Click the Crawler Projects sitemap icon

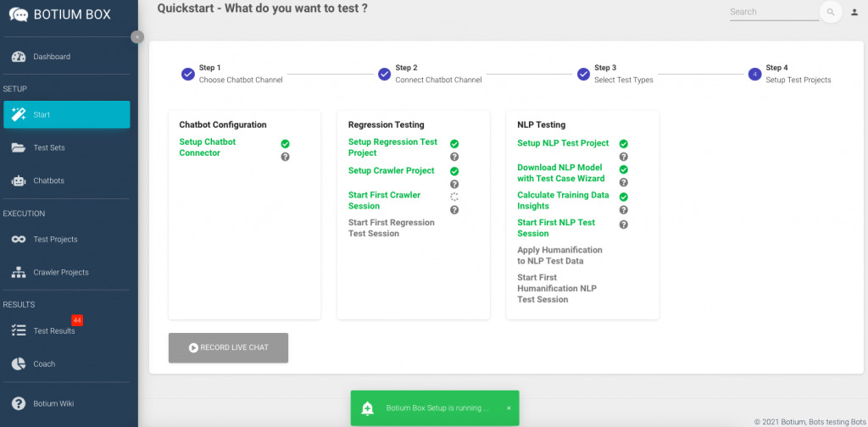[18, 272]
